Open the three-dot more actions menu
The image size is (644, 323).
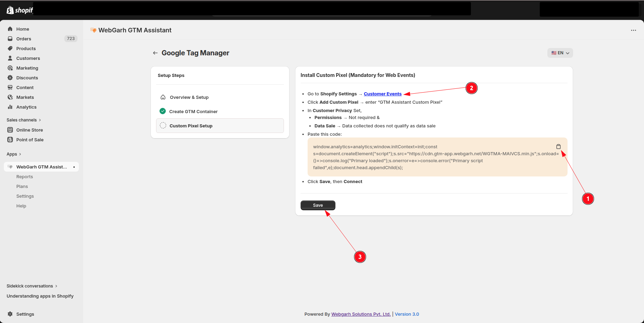click(634, 30)
